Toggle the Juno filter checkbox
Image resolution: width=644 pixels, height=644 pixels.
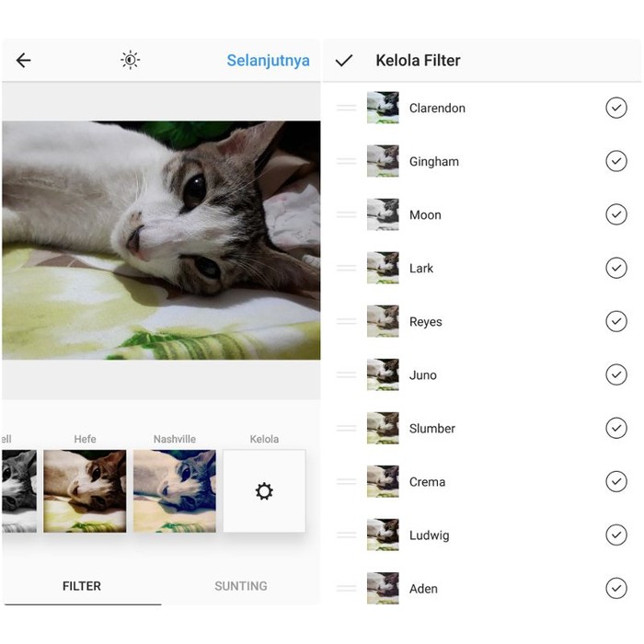pos(616,375)
